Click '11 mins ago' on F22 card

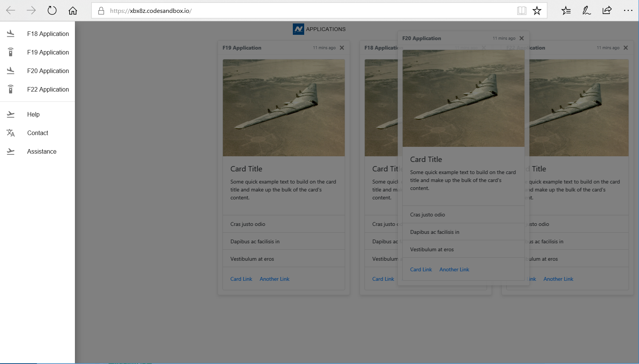pyautogui.click(x=608, y=48)
